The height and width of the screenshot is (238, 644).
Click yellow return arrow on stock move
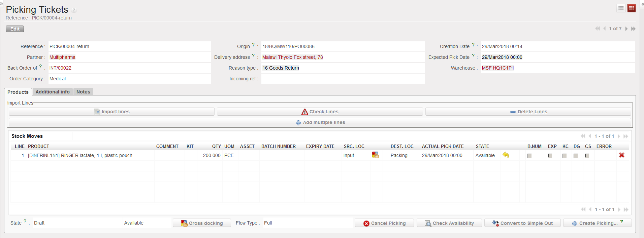coord(506,155)
